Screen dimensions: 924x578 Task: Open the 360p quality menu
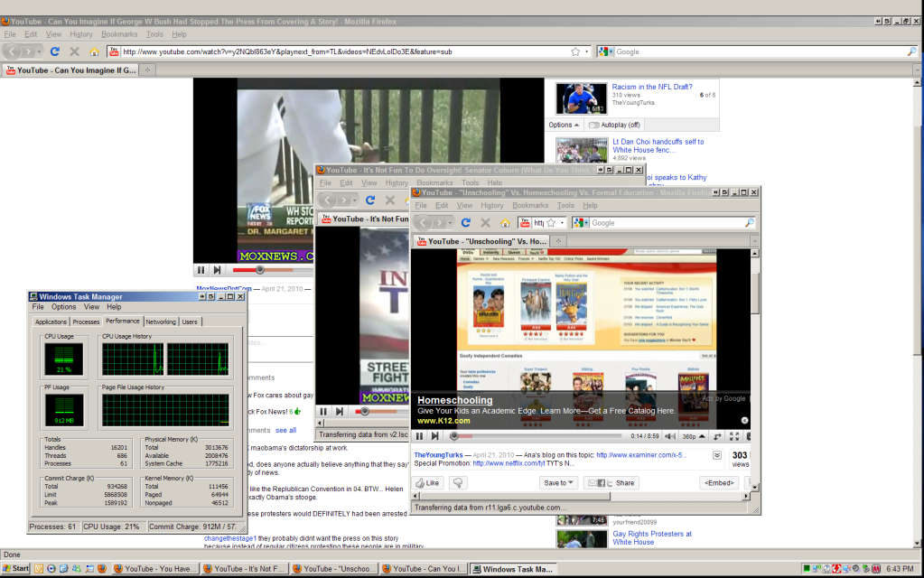click(694, 436)
